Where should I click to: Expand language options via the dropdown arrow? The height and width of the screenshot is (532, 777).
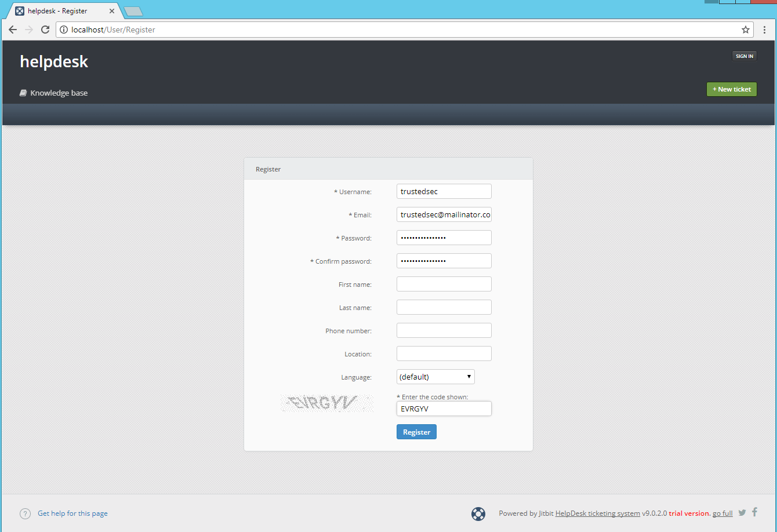point(469,376)
